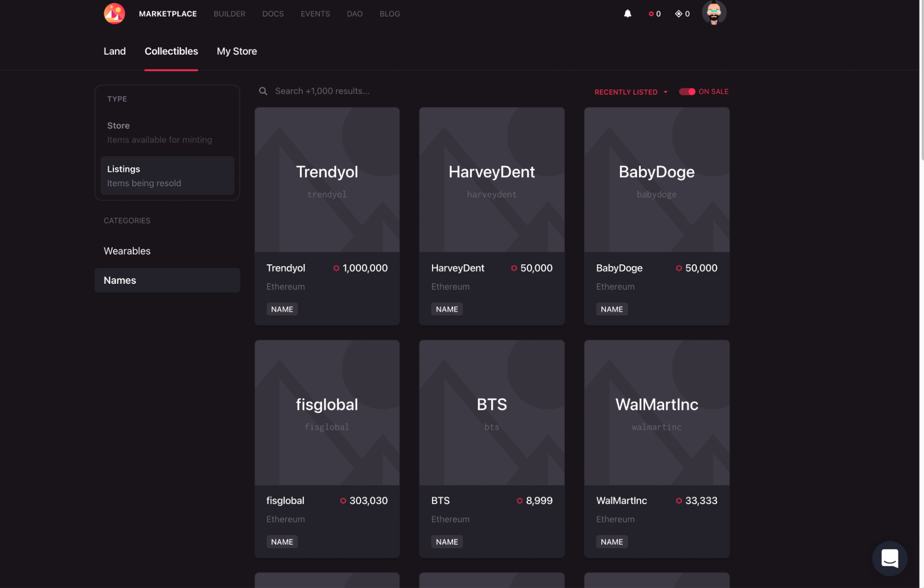Click the MANA icon beside HarveyDent price
Viewport: 924px width, 588px height.
click(514, 268)
